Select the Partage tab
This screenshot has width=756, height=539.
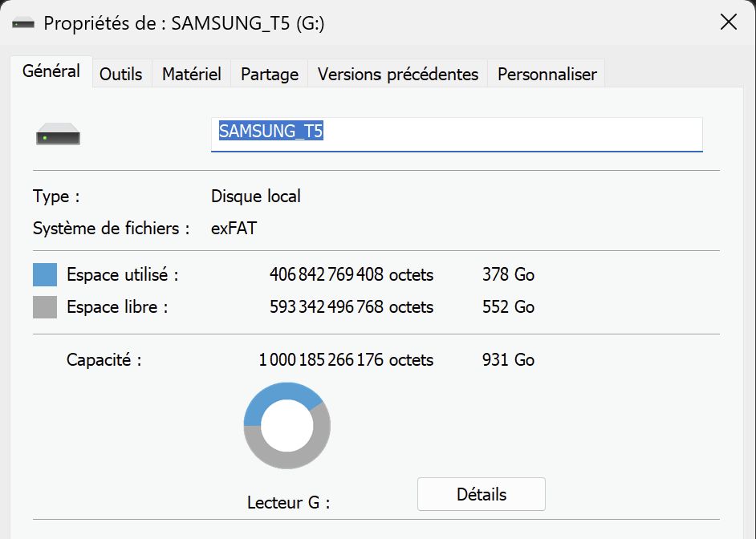pos(268,73)
